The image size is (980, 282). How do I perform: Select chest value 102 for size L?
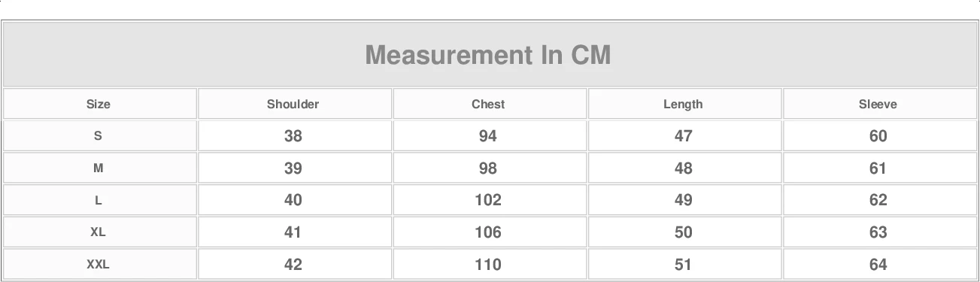click(488, 201)
